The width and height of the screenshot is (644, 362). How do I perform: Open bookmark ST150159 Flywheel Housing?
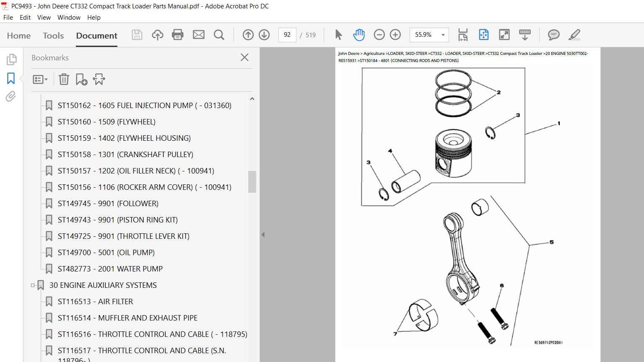click(x=124, y=138)
